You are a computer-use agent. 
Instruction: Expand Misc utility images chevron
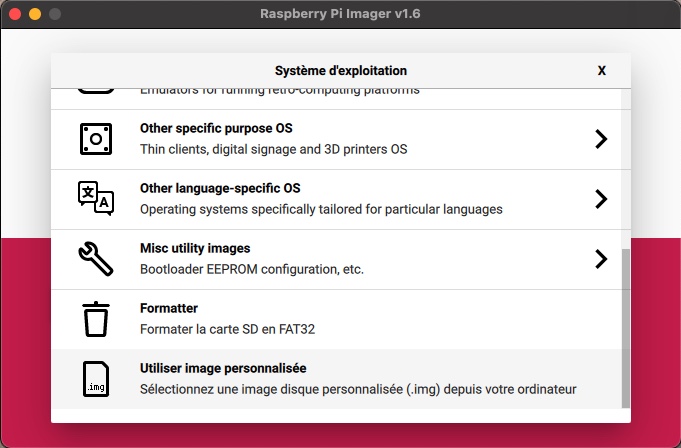point(601,259)
